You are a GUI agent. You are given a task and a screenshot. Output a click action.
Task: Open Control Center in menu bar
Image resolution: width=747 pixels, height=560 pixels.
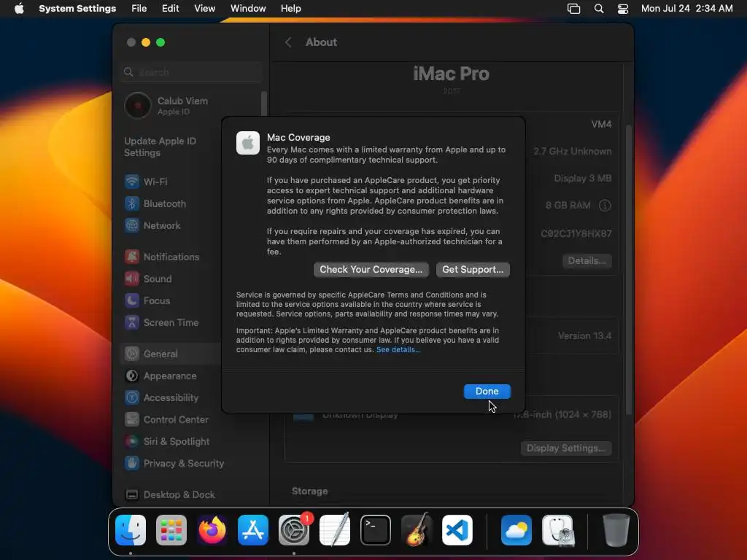(623, 9)
